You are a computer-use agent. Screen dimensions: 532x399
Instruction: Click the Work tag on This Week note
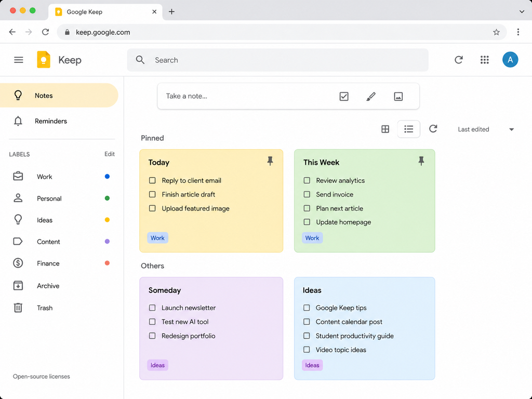coord(312,238)
